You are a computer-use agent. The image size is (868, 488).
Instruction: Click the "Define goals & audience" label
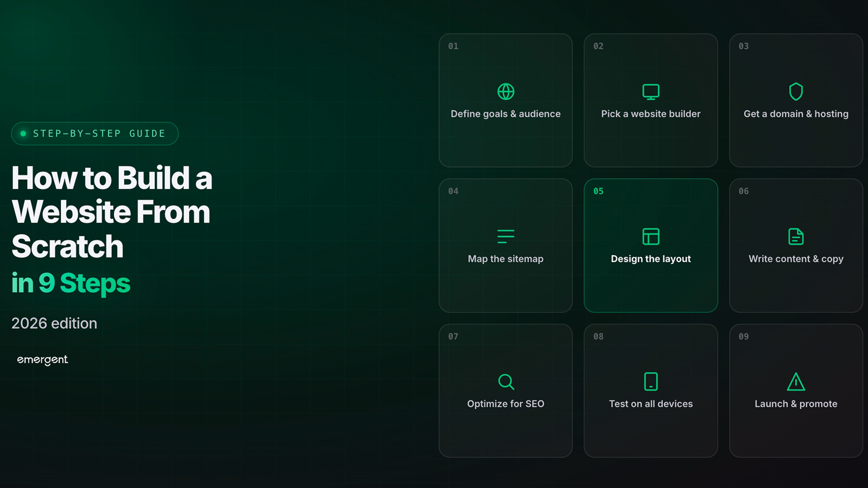(x=505, y=114)
